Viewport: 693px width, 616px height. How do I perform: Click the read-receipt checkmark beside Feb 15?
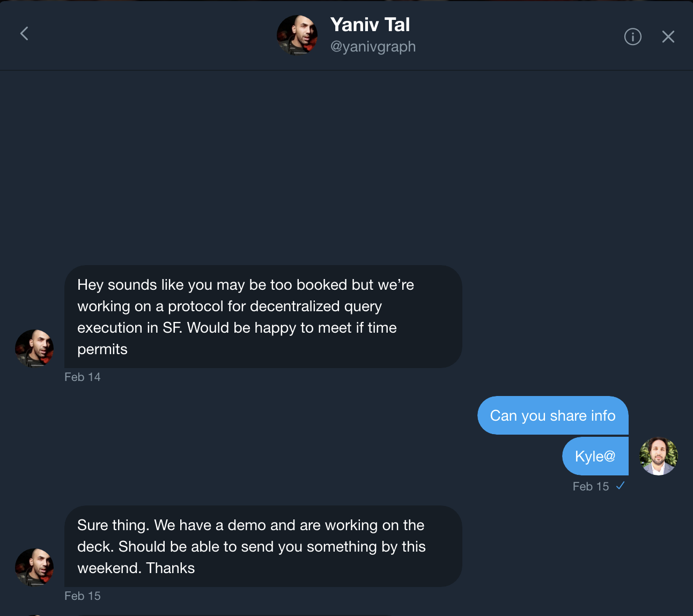[621, 486]
